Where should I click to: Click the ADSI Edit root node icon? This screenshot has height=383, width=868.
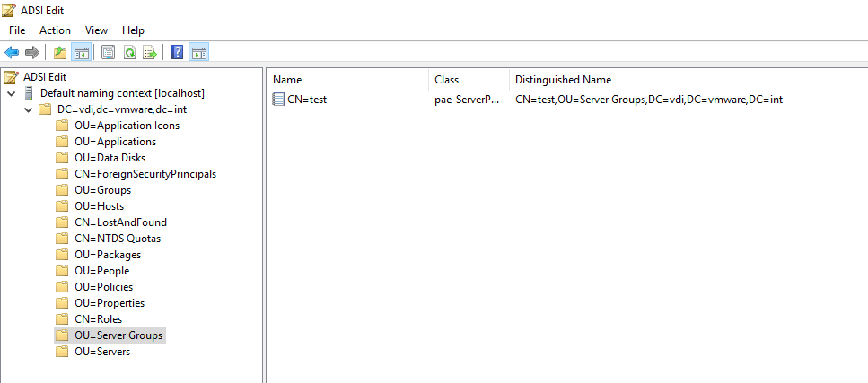coord(12,77)
